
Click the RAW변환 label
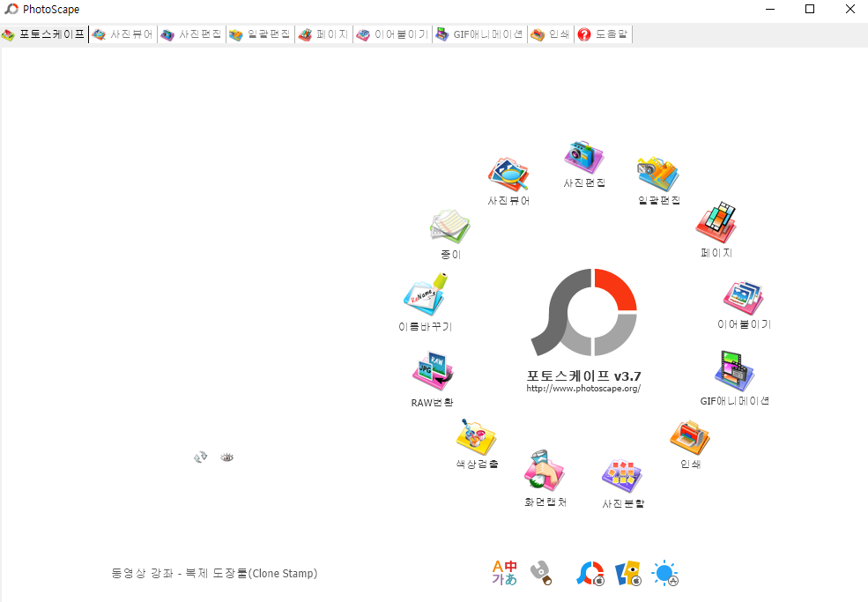click(x=432, y=403)
